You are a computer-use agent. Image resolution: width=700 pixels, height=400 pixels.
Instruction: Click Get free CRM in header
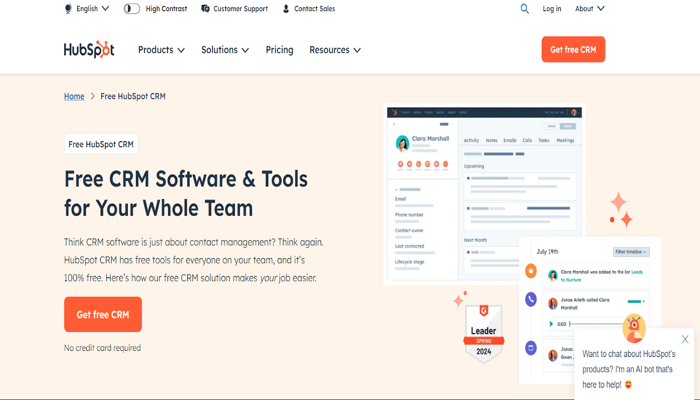coord(573,50)
